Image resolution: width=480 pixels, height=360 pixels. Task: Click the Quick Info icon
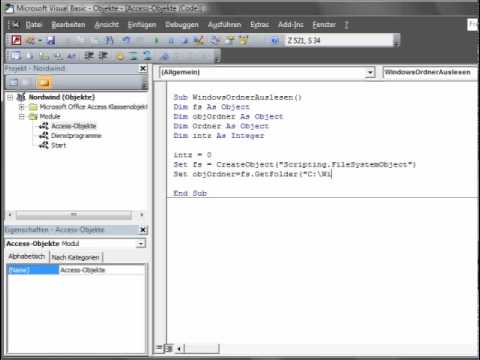[44, 56]
